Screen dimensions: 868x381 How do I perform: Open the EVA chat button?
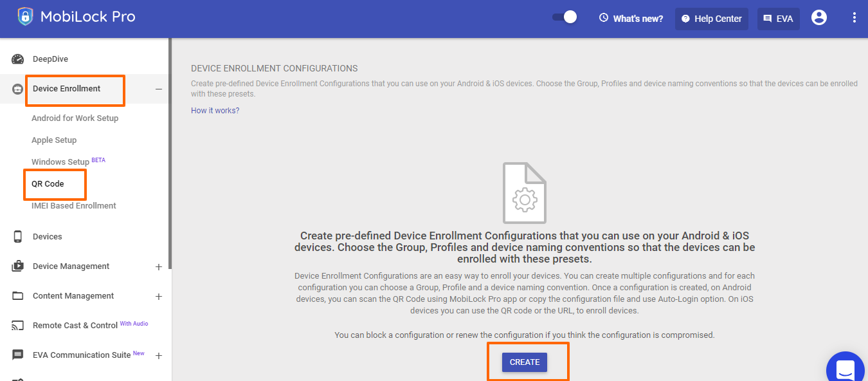779,19
